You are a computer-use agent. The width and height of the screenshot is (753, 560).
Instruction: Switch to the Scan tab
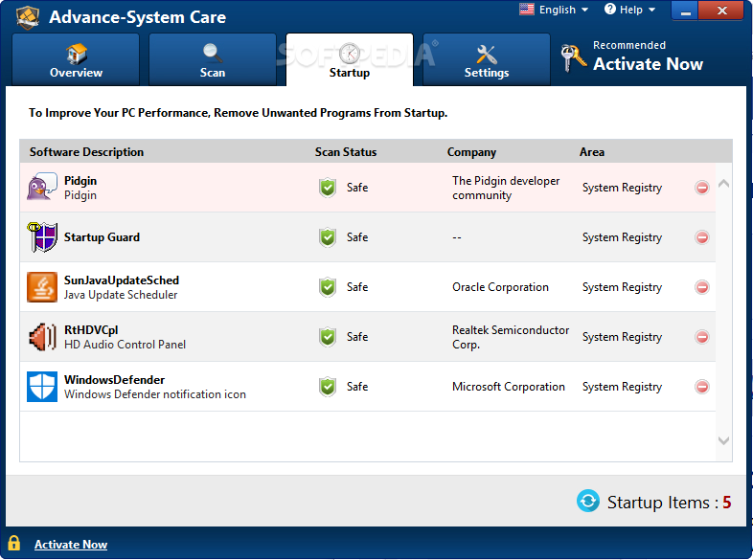(x=213, y=59)
